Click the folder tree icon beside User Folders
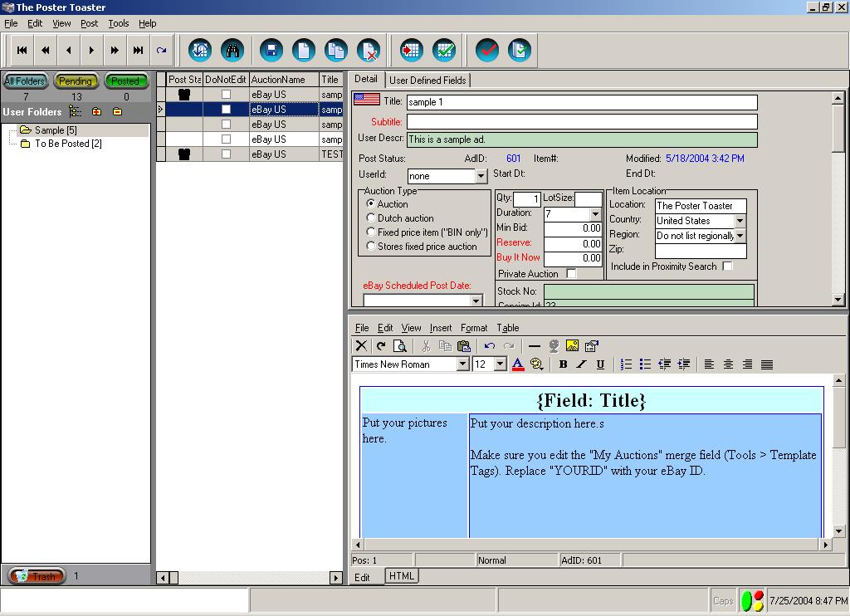The image size is (850, 616). pos(76,112)
